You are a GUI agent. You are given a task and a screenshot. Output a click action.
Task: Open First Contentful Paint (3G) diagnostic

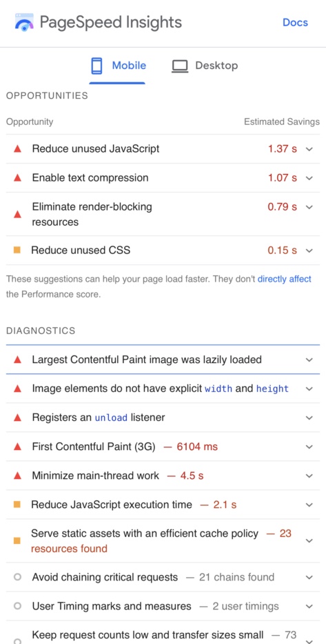click(x=163, y=447)
